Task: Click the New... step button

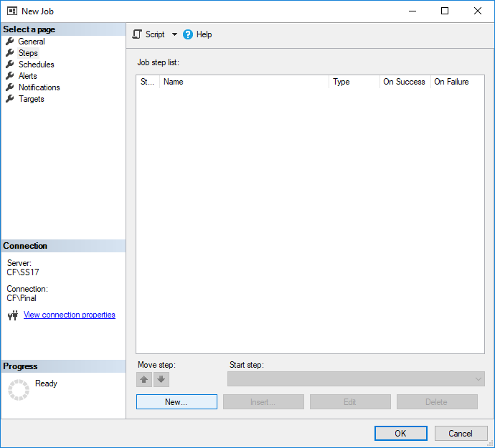Action: coord(176,401)
